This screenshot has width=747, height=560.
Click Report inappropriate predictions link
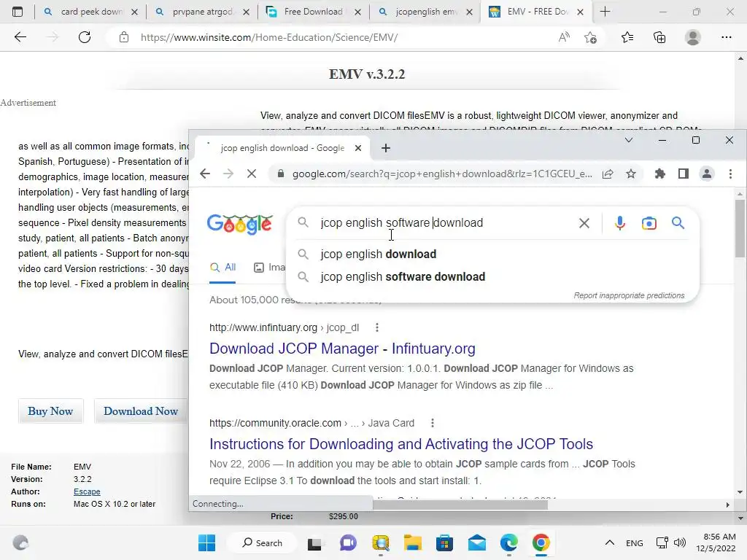click(629, 295)
